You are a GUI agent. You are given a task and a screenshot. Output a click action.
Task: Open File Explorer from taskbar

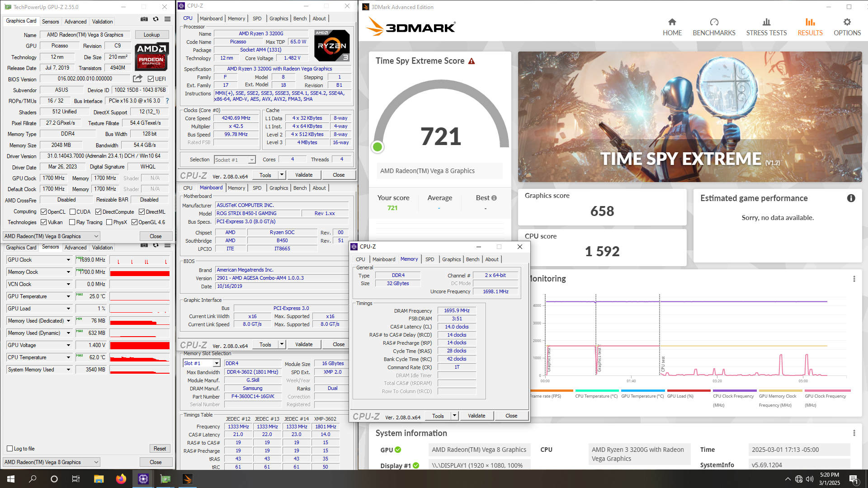[x=99, y=479]
